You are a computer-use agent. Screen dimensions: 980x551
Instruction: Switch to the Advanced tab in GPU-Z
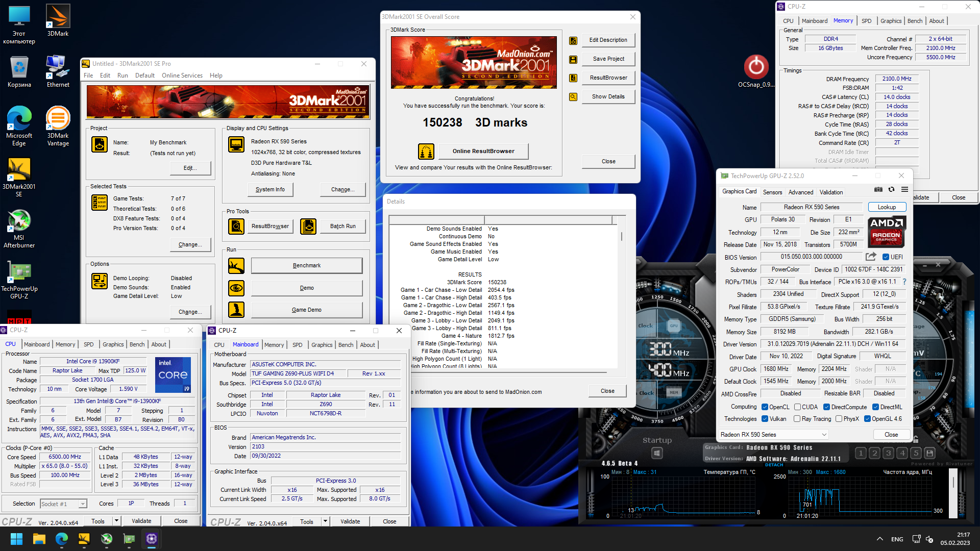pyautogui.click(x=800, y=192)
